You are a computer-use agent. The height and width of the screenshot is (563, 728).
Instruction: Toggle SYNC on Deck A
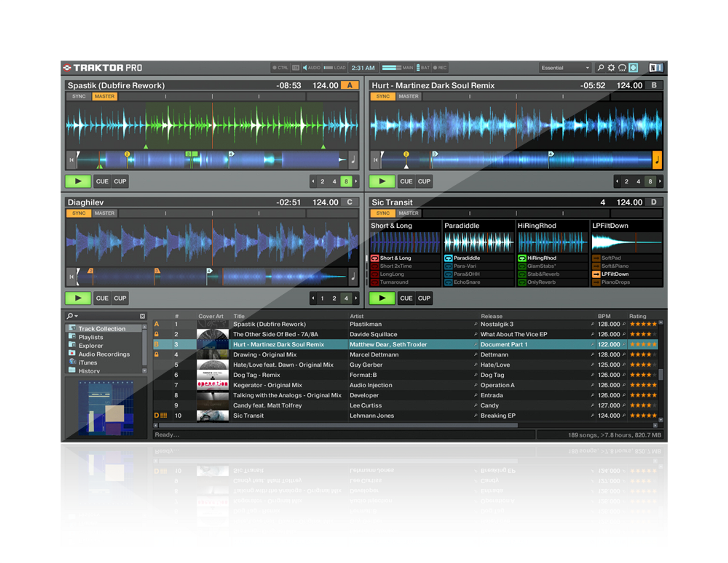(x=79, y=96)
